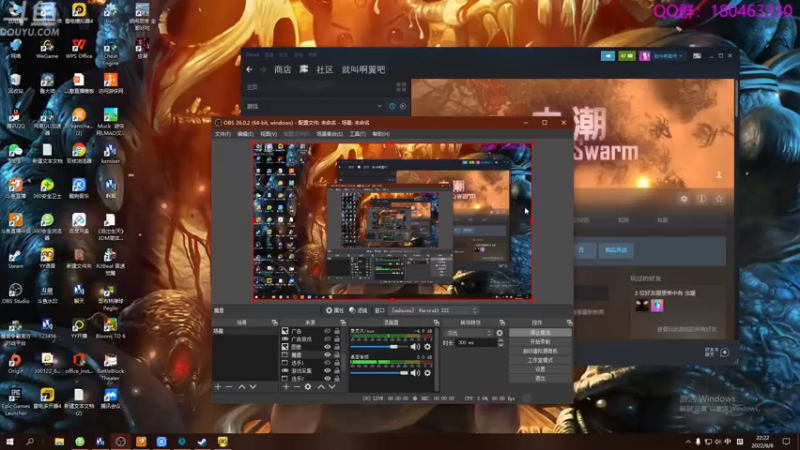The height and width of the screenshot is (450, 800).
Task: Mute the first mixer channel speaker icon
Action: click(415, 347)
